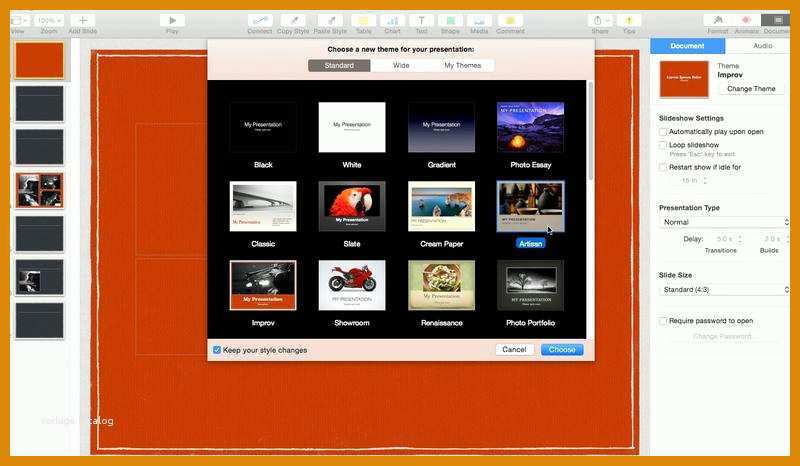800x466 pixels.
Task: Open the Audio inspector tab
Action: 762,45
